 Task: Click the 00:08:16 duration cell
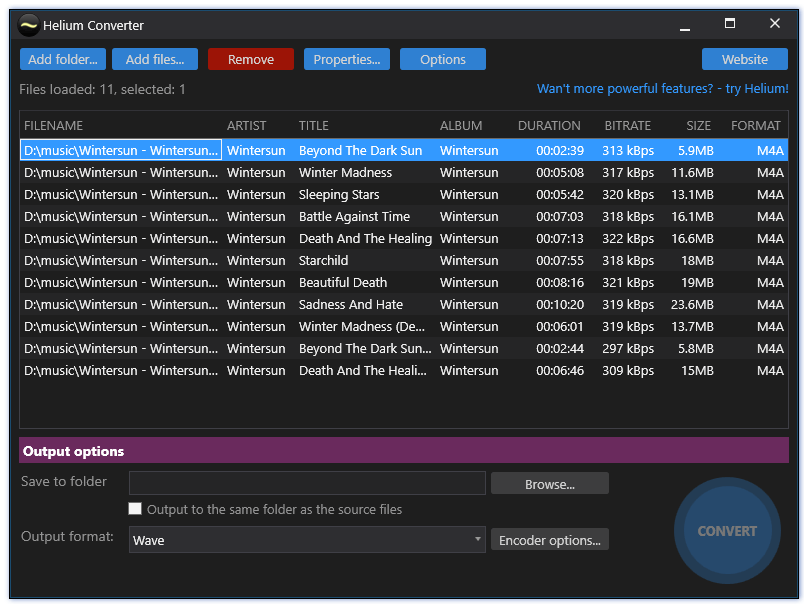[x=560, y=283]
